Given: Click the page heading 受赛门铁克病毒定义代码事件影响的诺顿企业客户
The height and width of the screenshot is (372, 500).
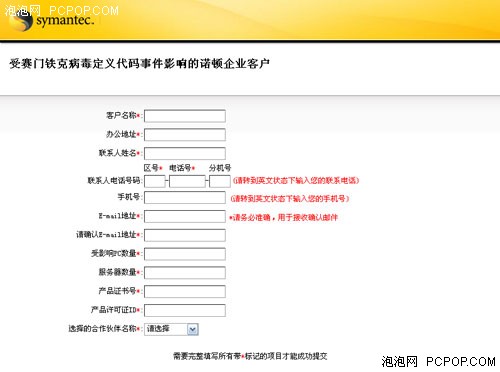Looking at the screenshot, I should [139, 63].
